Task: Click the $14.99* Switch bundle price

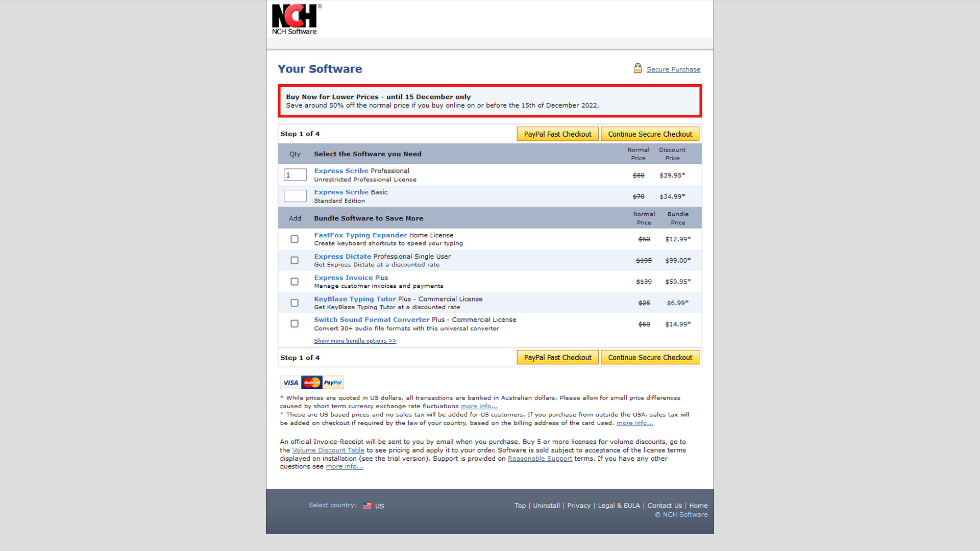Action: [678, 324]
